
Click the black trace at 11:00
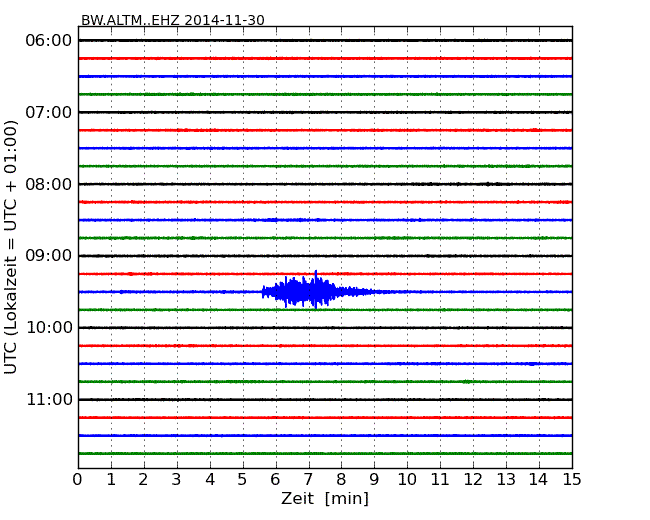[325, 399]
